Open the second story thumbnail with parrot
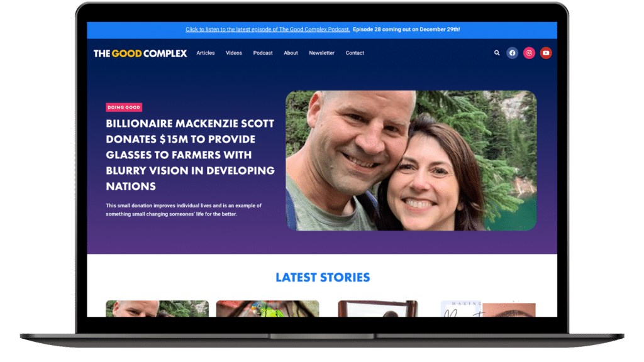Screen dimensions: 644x362 click(x=268, y=309)
